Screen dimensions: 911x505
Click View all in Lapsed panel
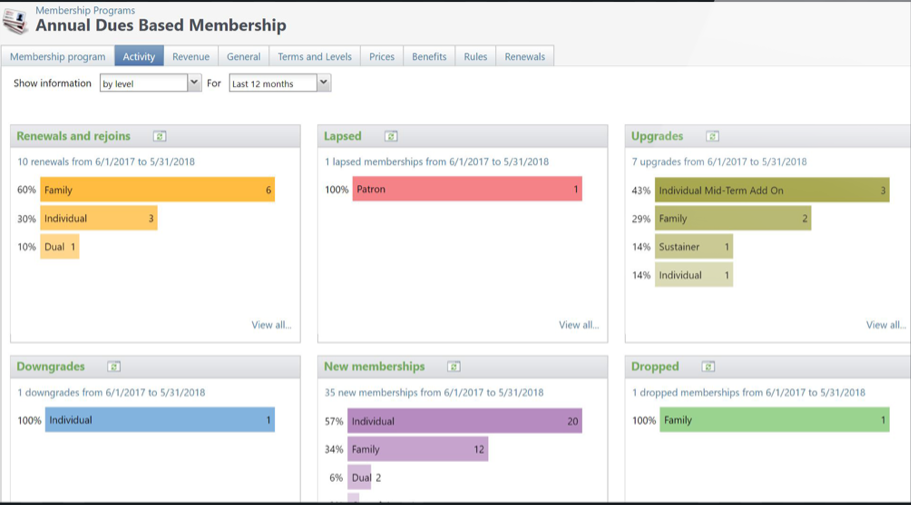point(579,325)
